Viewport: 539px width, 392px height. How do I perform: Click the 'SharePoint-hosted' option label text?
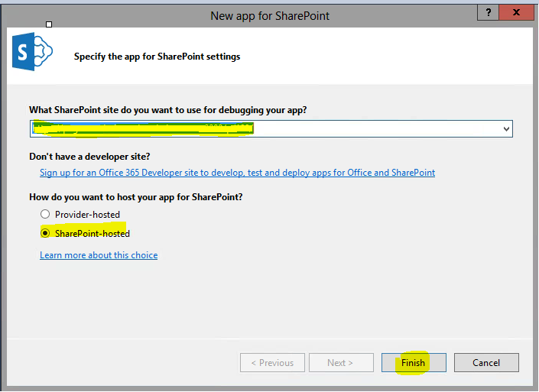[93, 233]
